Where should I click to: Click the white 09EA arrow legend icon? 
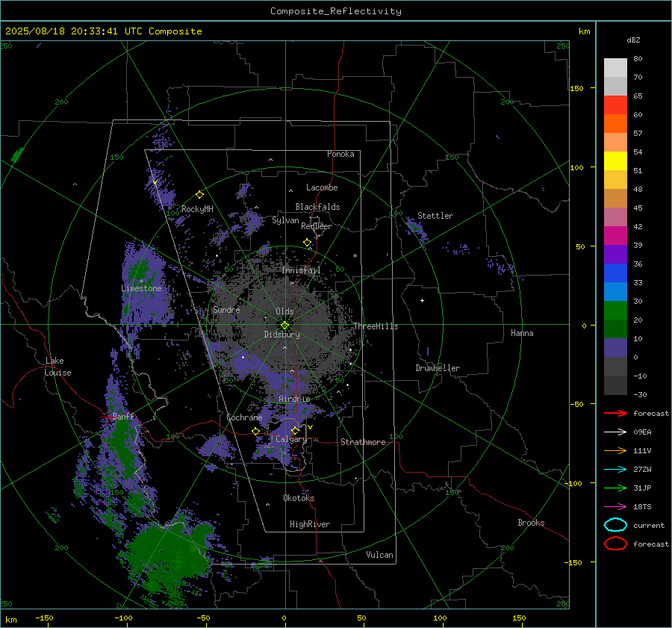[x=615, y=432]
